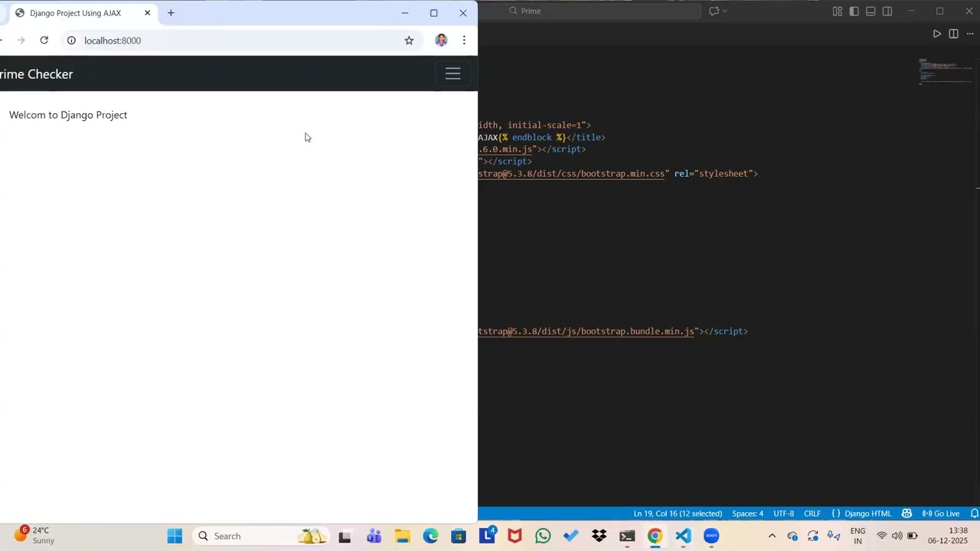Open the Windows Start menu
This screenshot has width=980, height=551.
[x=175, y=536]
